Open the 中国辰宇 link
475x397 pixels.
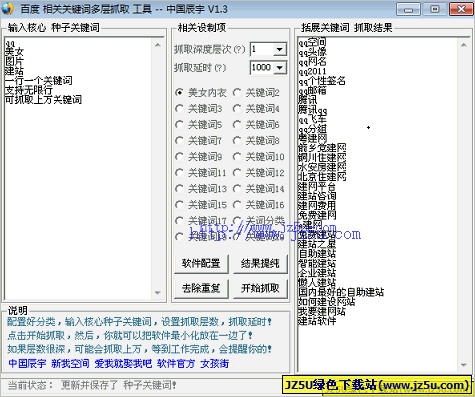point(27,363)
